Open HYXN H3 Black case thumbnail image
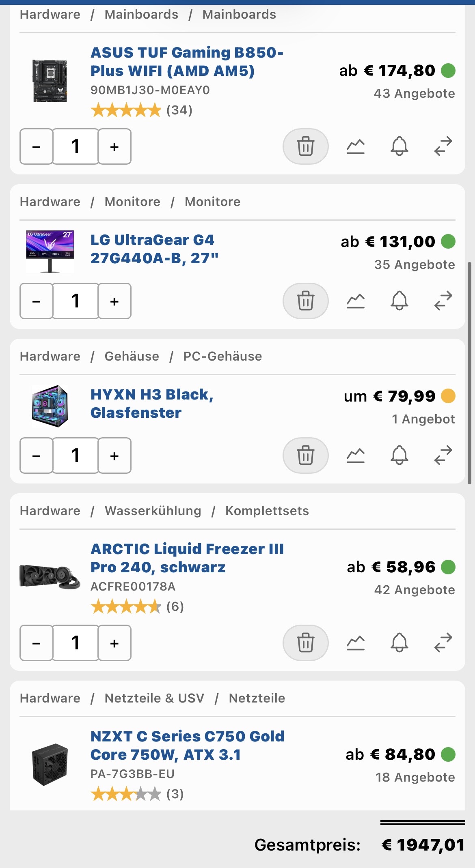 tap(50, 406)
